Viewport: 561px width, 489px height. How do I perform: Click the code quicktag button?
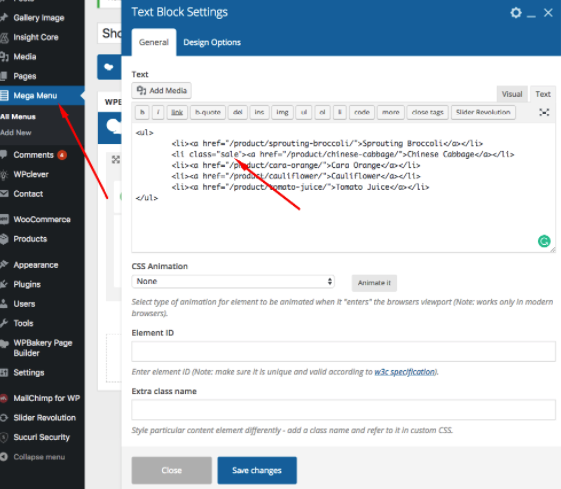[362, 112]
